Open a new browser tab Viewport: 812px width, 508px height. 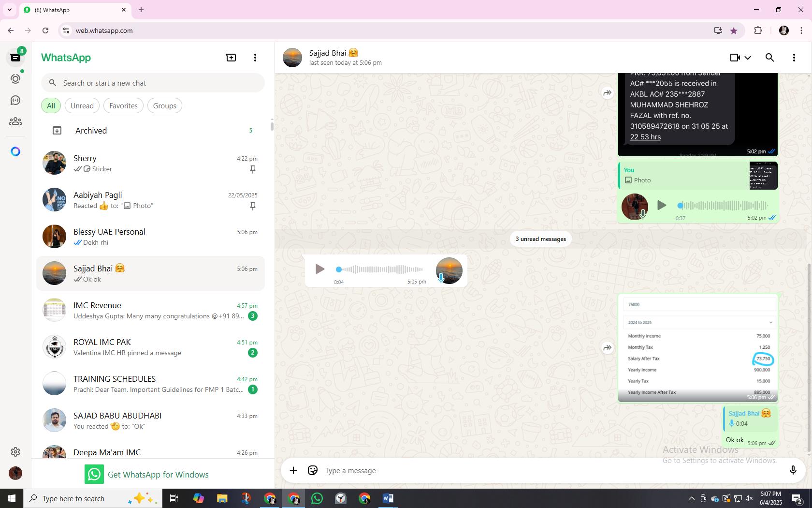pyautogui.click(x=141, y=10)
